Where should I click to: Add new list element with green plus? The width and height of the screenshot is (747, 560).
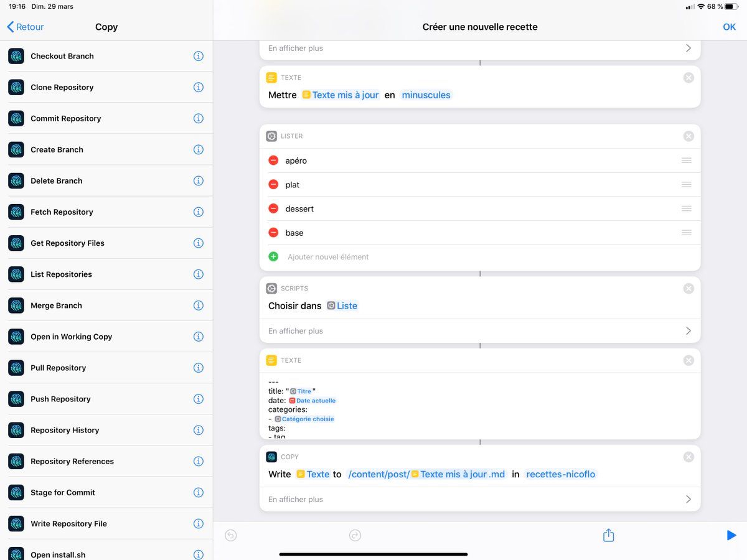point(273,256)
